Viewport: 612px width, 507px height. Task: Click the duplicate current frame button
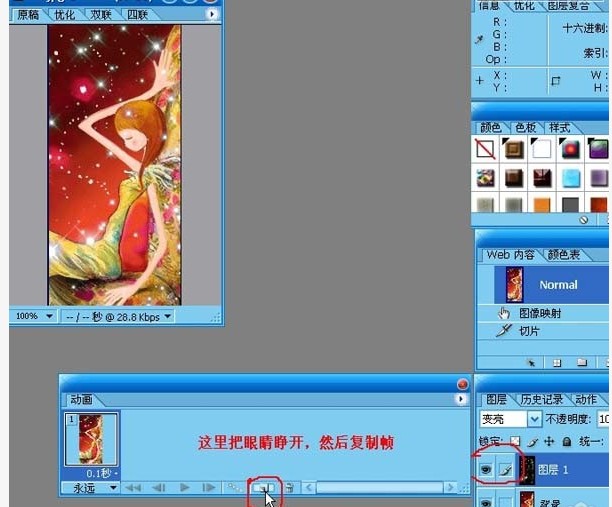pyautogui.click(x=264, y=487)
